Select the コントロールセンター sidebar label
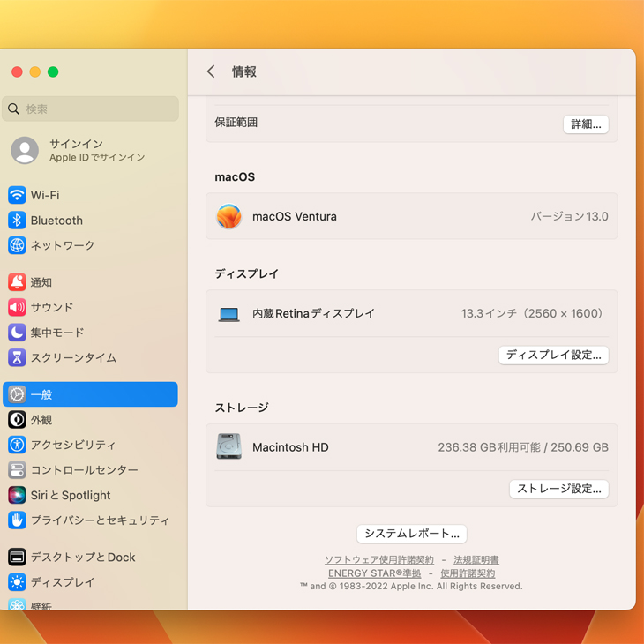 pos(84,470)
